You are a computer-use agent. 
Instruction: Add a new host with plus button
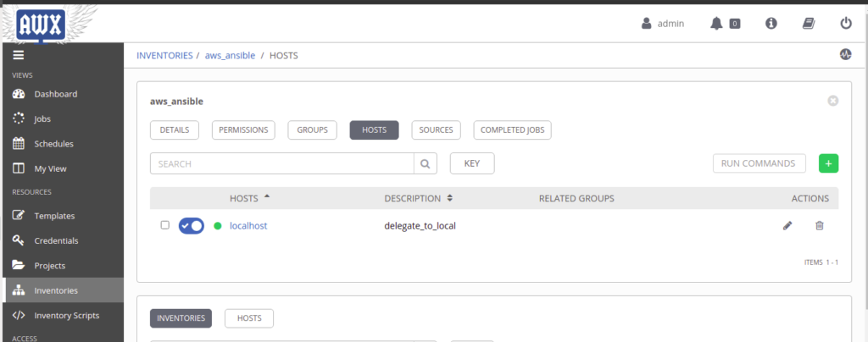tap(828, 163)
